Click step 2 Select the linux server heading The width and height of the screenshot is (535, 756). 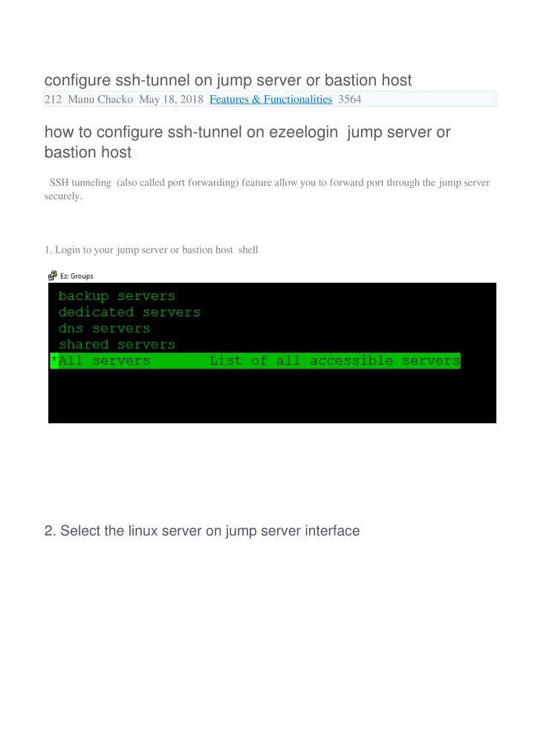201,531
